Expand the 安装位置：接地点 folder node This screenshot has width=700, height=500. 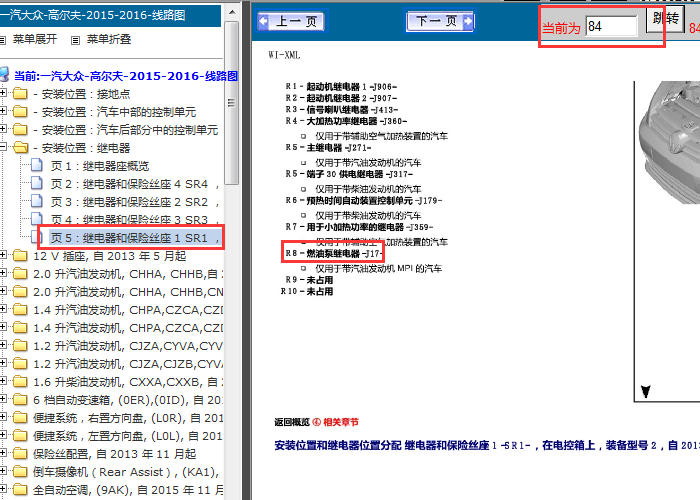[x=3, y=93]
